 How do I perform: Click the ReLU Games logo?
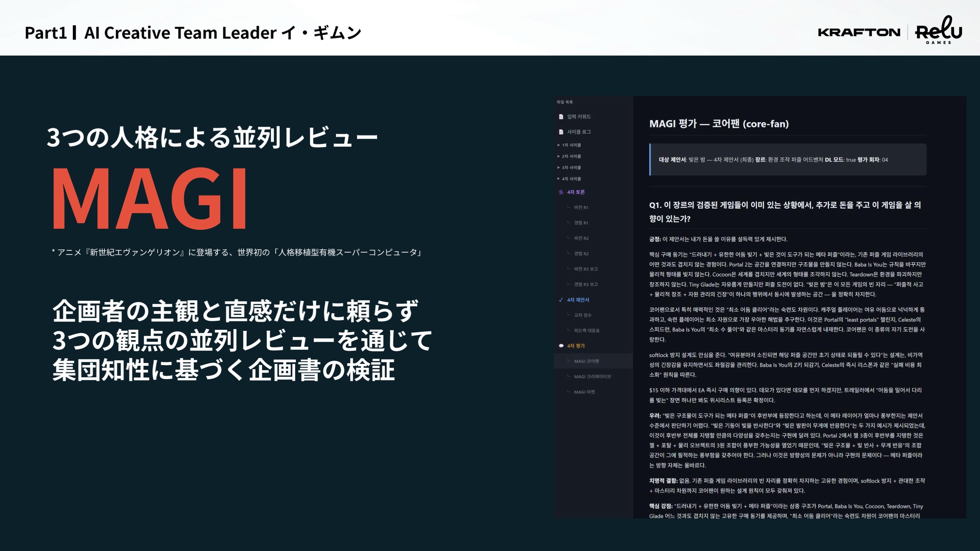pyautogui.click(x=938, y=30)
